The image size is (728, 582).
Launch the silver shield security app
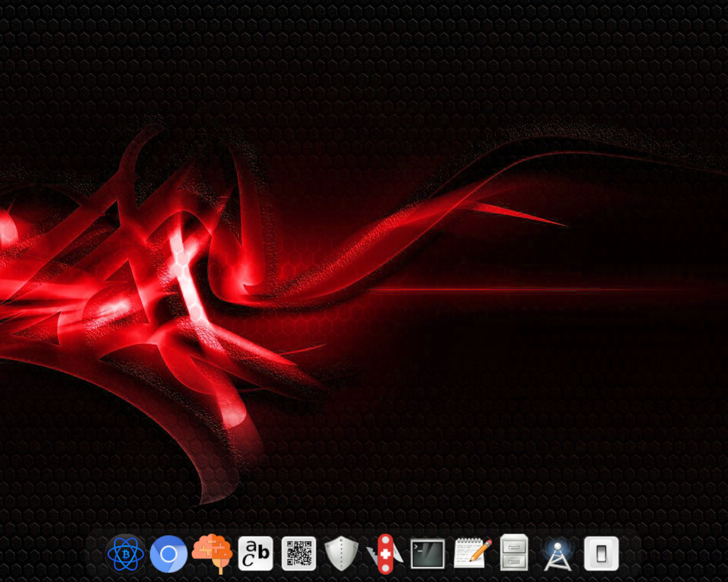341,554
